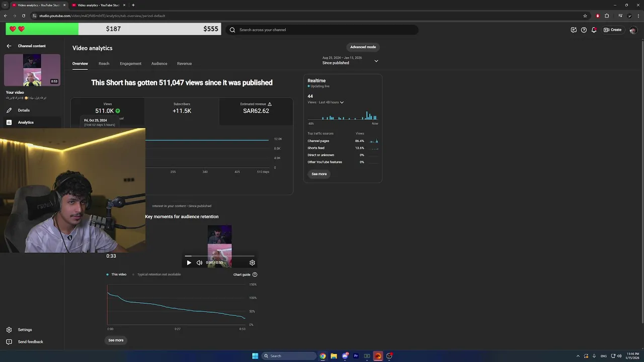Click the Send feedback sidebar icon
Viewport: 644px width, 362px height.
pyautogui.click(x=9, y=342)
